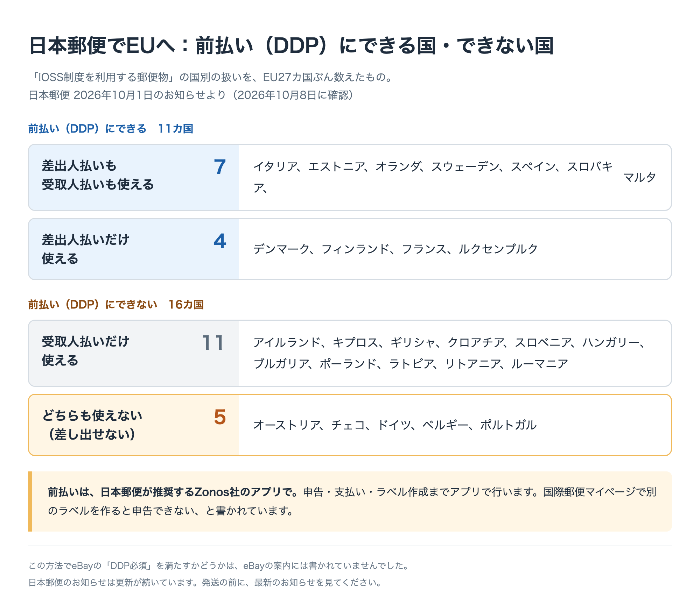Click the blue number 7
Screen dimensions: 700x612
(x=220, y=167)
